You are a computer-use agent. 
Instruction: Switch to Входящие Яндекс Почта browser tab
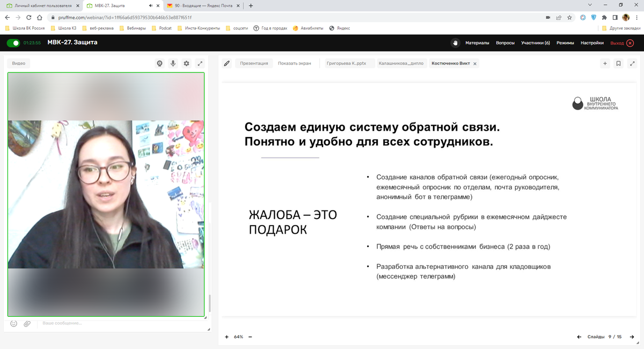pyautogui.click(x=202, y=5)
